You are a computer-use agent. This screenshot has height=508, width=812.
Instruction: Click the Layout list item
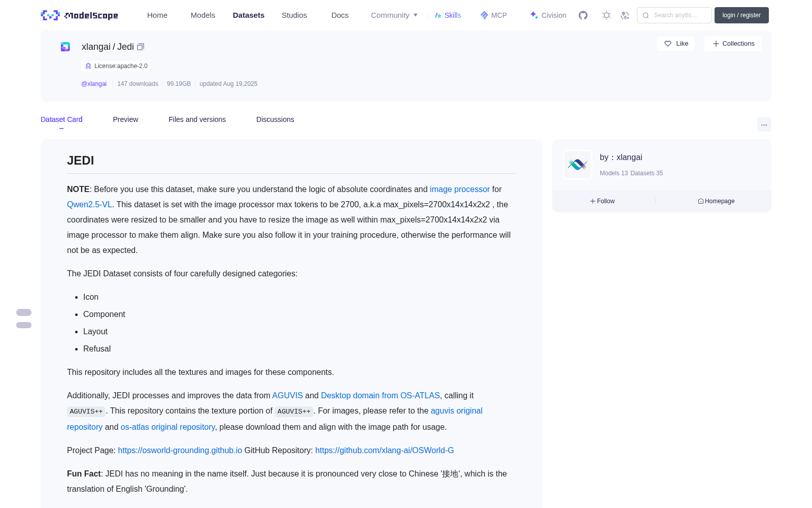(95, 331)
